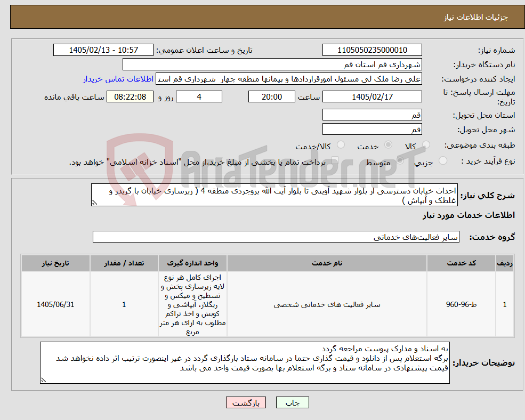The width and height of the screenshot is (525, 420).
Task: Click the page title جزئیات اطلاعات نیاز
Action: (476, 17)
